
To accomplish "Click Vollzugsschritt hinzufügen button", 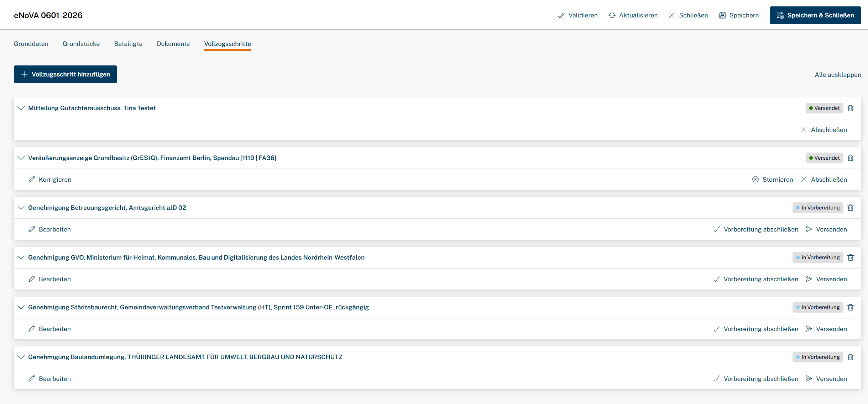I will [66, 74].
